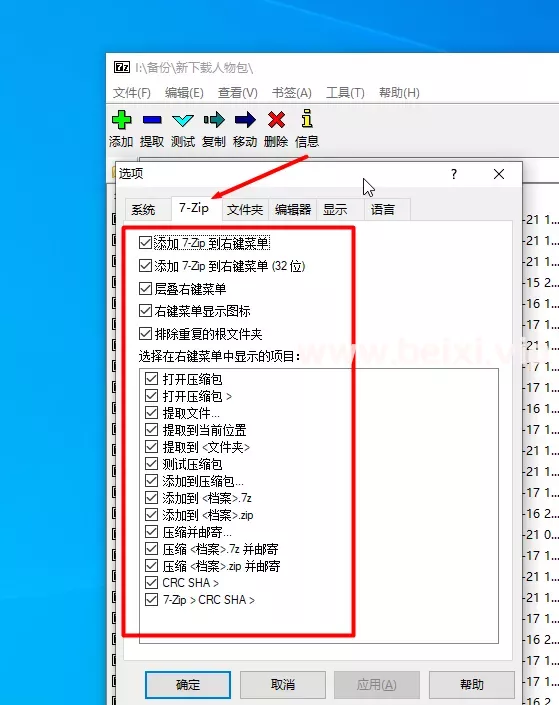Uncheck 层叠右键菜单 checkbox
The width and height of the screenshot is (559, 705).
tap(145, 288)
